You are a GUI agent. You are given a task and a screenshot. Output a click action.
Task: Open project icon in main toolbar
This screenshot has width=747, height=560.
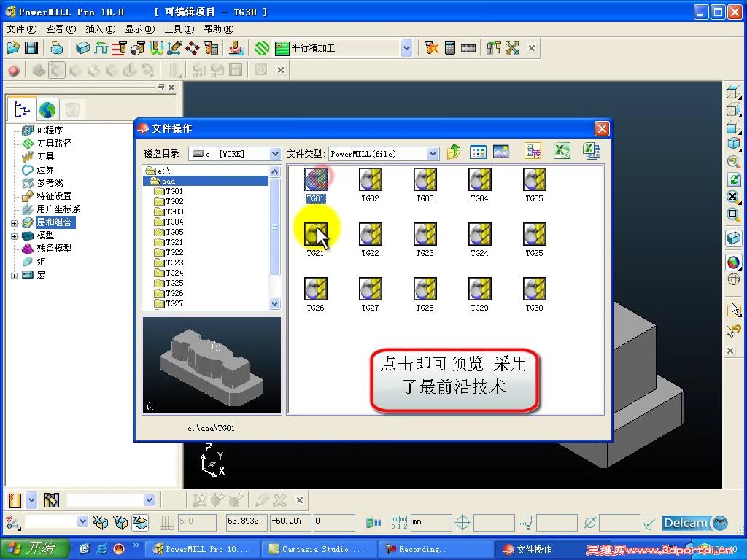tap(13, 47)
